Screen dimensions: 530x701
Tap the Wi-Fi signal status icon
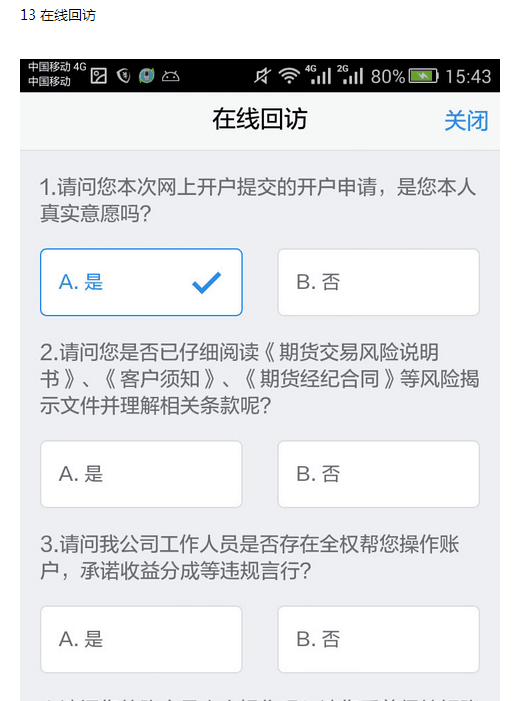point(289,76)
